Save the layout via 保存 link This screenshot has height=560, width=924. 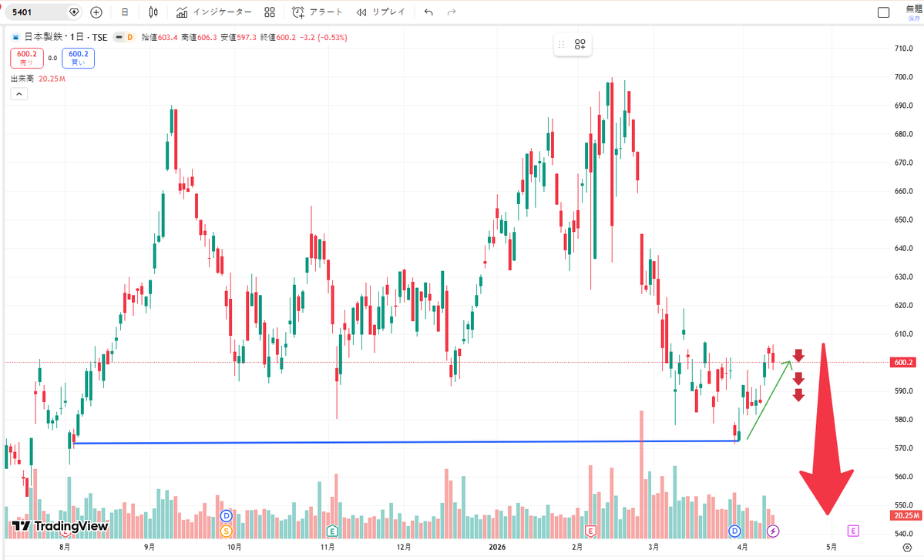point(914,18)
